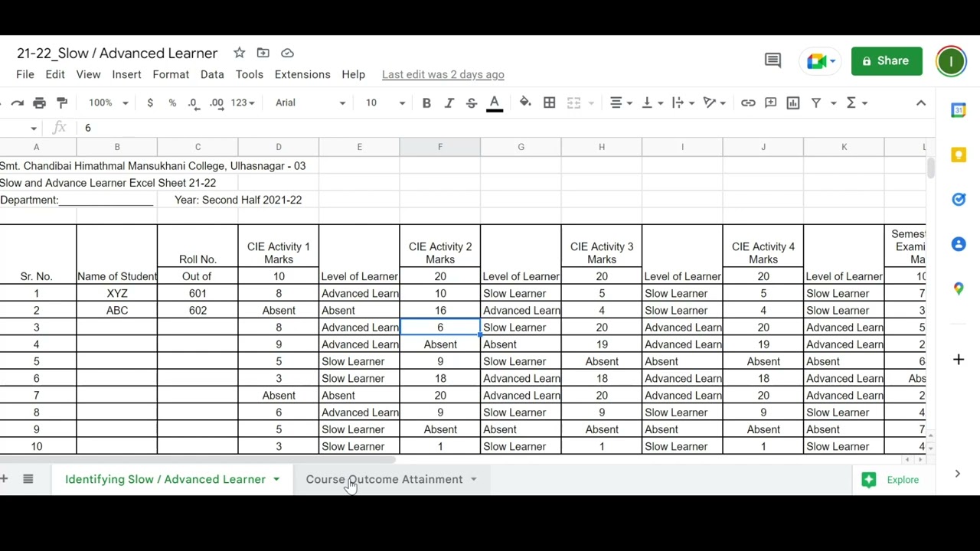Open Google Maps side panel

point(959,289)
